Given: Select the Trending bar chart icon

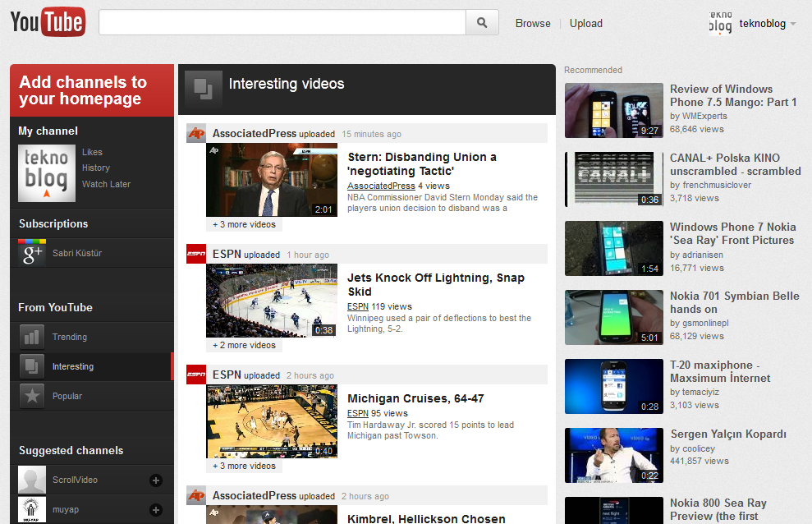Looking at the screenshot, I should [32, 337].
